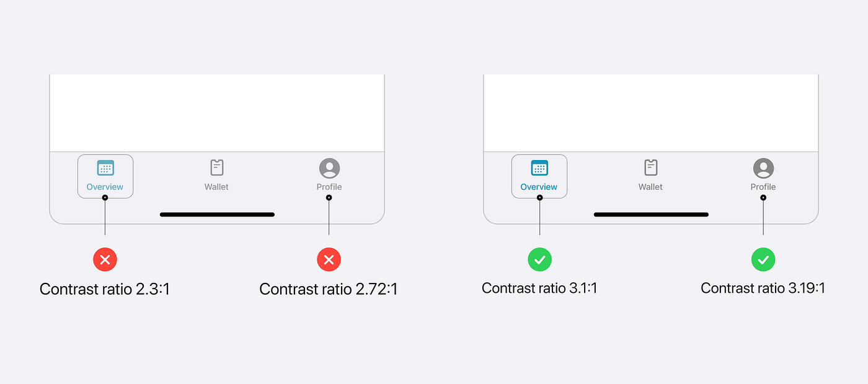This screenshot has height=384, width=868.
Task: Click the 'Contrast ratio 3.19:1' caption
Action: click(763, 288)
